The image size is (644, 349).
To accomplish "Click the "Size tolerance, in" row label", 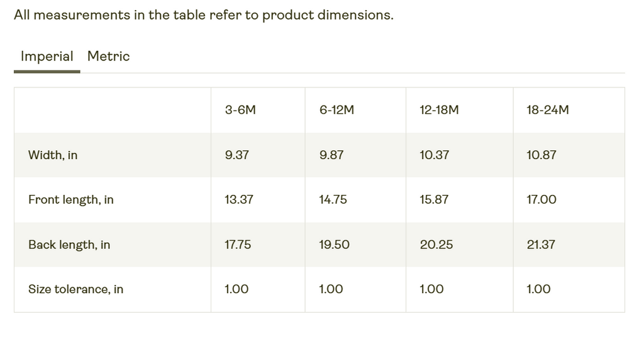I will 75,289.
